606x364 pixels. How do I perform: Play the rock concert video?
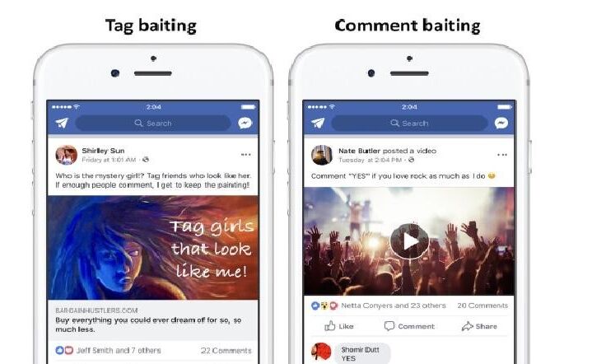point(409,241)
